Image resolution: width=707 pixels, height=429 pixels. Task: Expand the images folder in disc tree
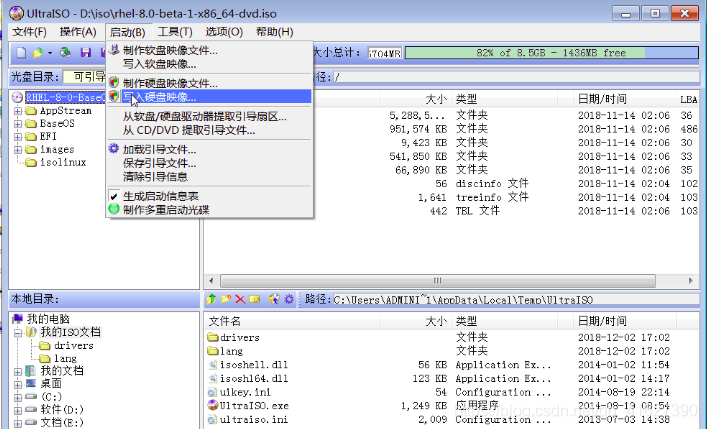[x=18, y=150]
